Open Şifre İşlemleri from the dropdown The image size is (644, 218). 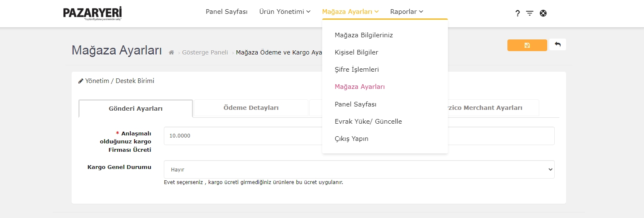pos(357,70)
